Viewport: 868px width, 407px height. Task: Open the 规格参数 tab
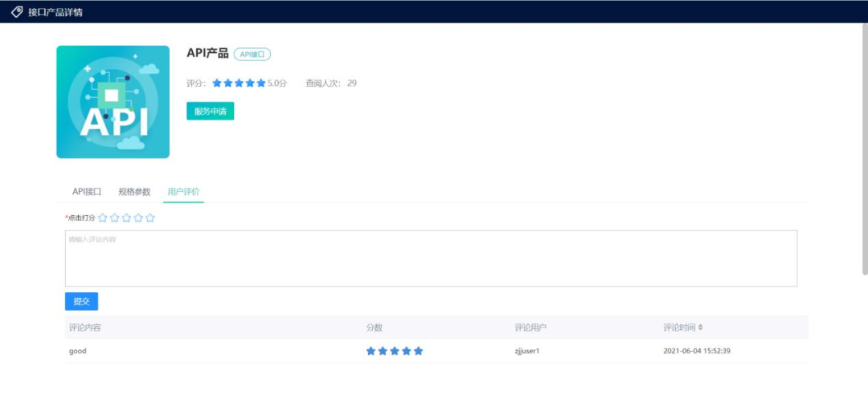pyautogui.click(x=134, y=192)
